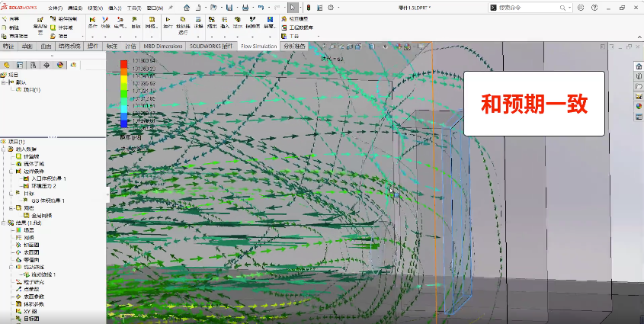Select the 流动迹线 1 result item
644x324 pixels.
(x=40, y=274)
